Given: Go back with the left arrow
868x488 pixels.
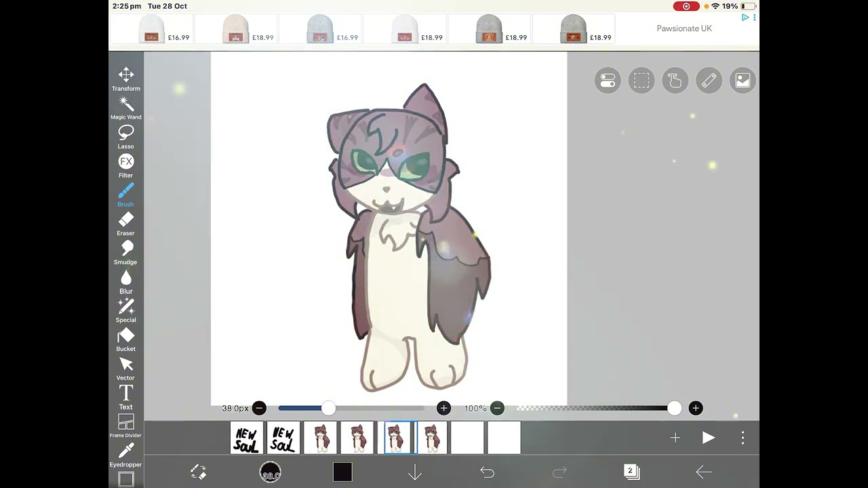Looking at the screenshot, I should coord(704,472).
